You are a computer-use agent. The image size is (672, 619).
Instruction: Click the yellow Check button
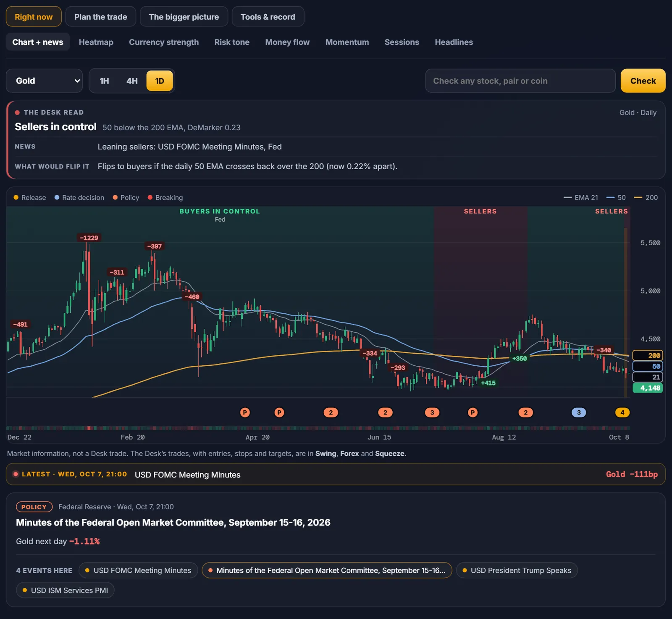coord(643,81)
